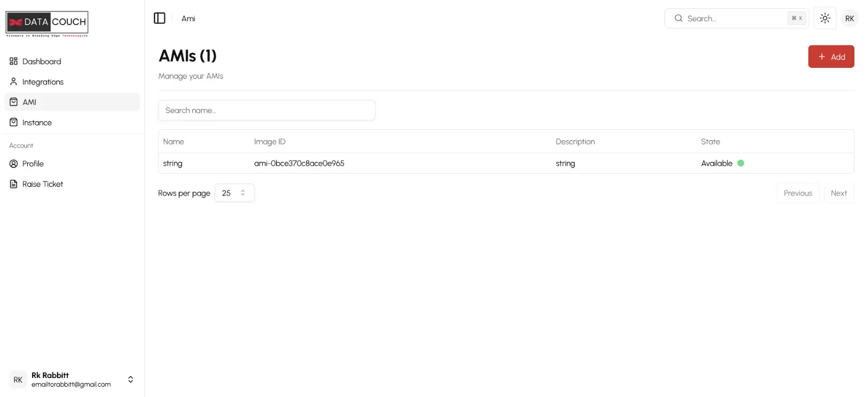Click RK avatar in sidebar footer
The width and height of the screenshot is (868, 397).
(x=18, y=380)
